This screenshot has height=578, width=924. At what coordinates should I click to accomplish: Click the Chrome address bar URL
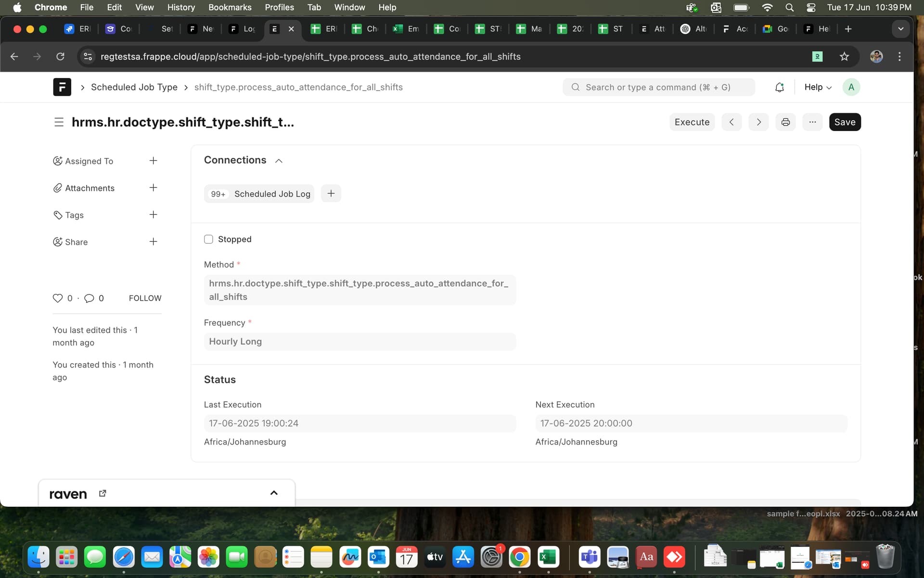click(x=310, y=57)
